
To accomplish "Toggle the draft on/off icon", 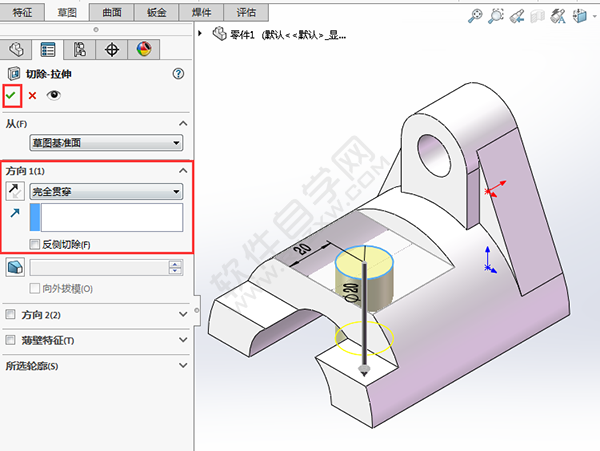I will click(15, 267).
